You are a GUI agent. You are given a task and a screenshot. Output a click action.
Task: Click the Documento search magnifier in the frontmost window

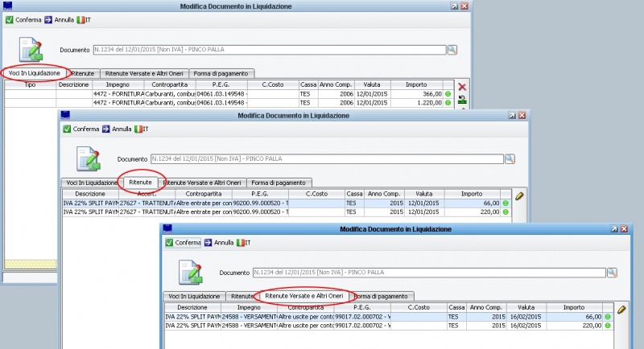pos(611,273)
